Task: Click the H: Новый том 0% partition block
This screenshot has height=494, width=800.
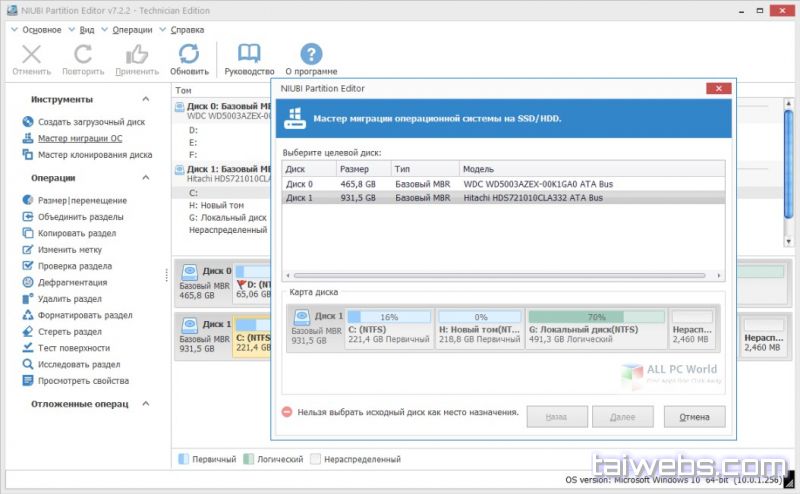Action: point(480,328)
